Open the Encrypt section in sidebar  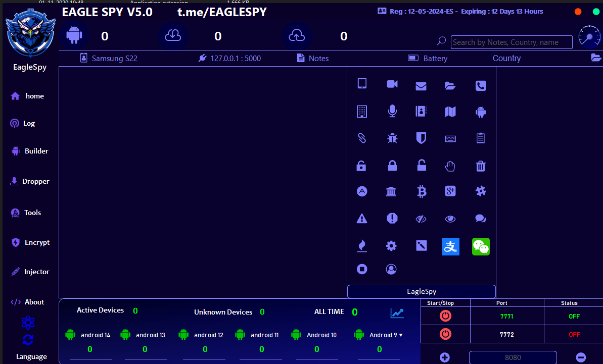(31, 242)
